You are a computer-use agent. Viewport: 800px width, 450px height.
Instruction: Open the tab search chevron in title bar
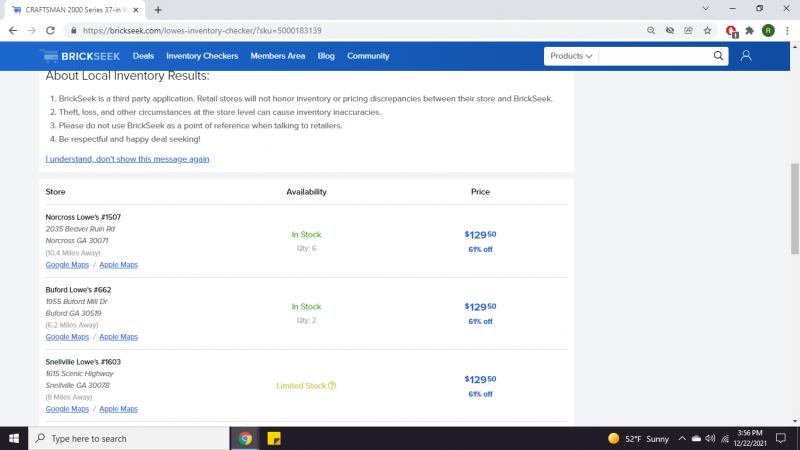706,9
